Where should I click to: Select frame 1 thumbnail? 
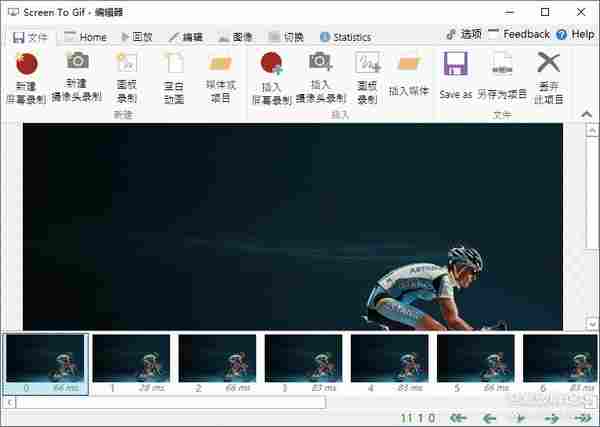[x=131, y=364]
